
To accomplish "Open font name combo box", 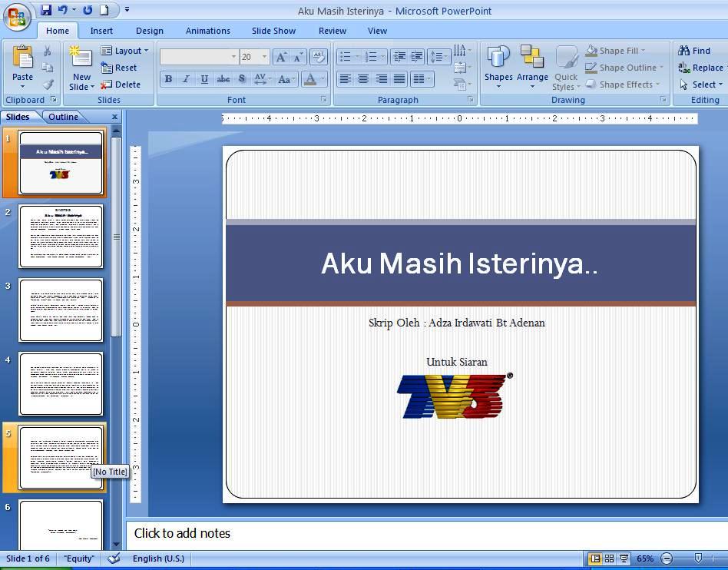I will (x=199, y=57).
